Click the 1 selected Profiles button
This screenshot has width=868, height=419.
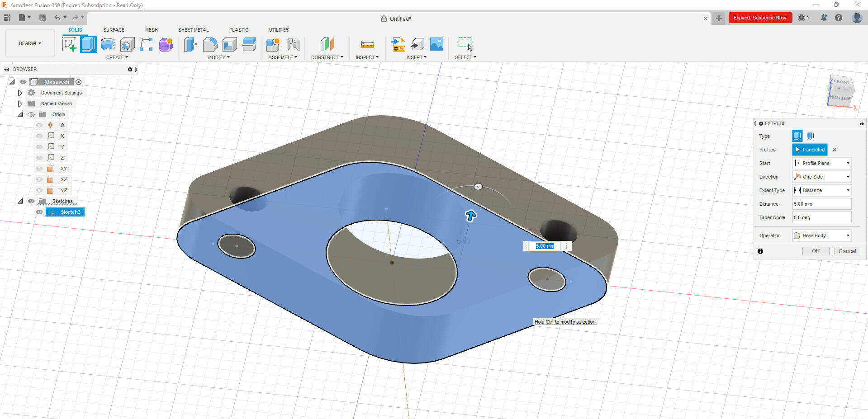point(810,150)
